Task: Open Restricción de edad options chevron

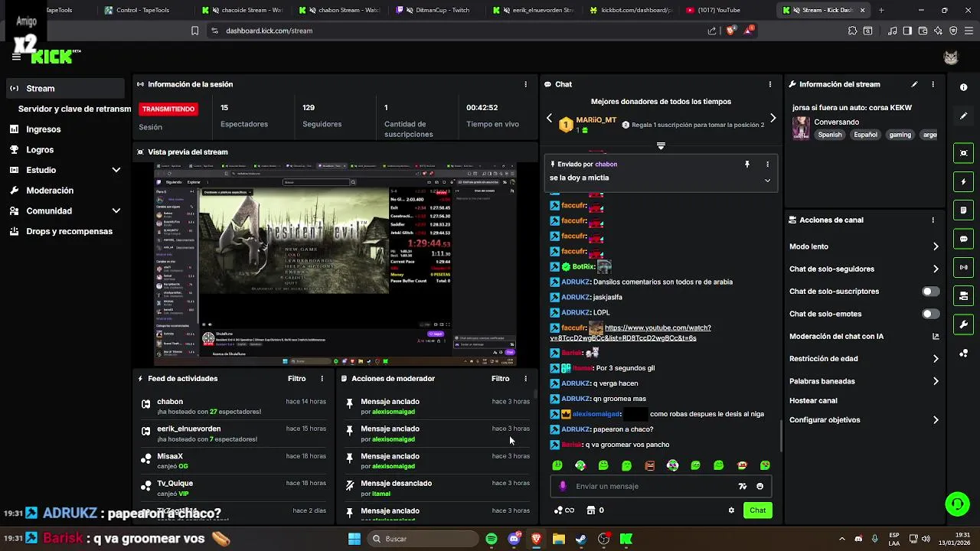Action: (x=936, y=358)
